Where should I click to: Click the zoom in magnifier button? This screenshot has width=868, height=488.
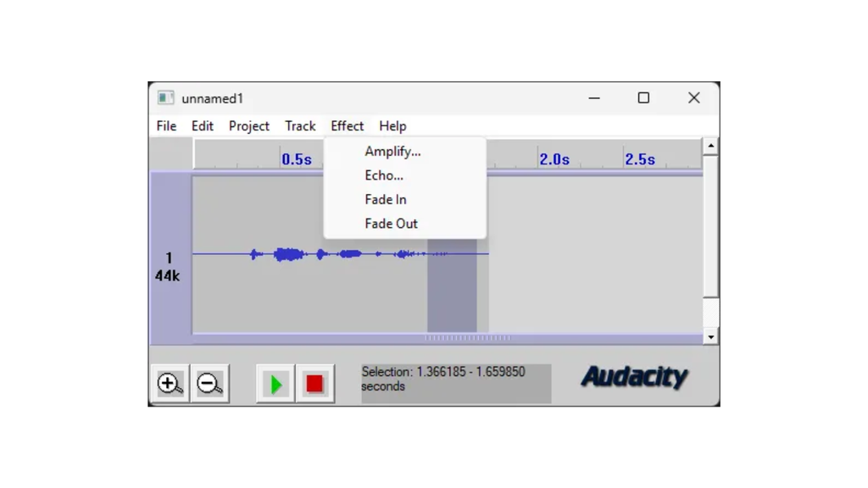tap(170, 384)
